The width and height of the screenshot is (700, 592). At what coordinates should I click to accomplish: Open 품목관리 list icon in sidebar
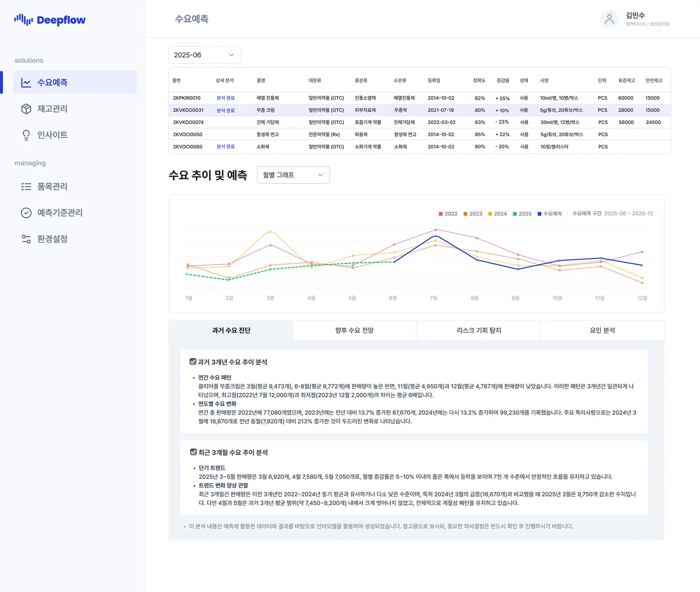(x=26, y=187)
